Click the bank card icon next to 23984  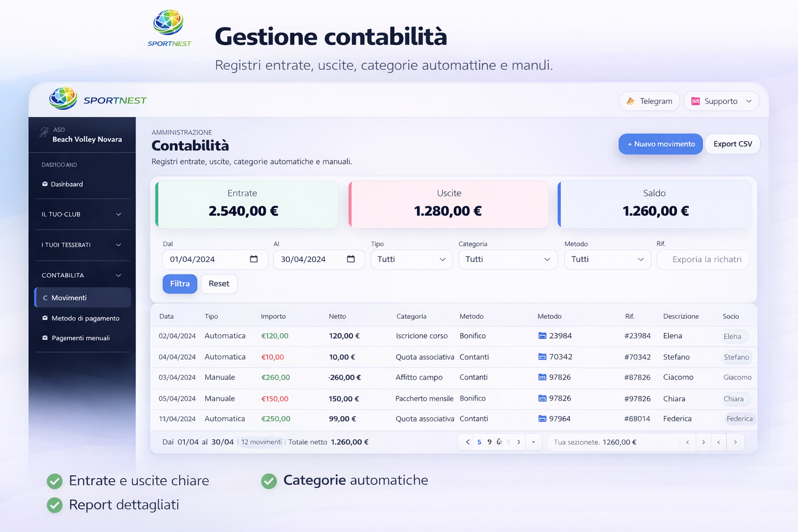tap(541, 336)
